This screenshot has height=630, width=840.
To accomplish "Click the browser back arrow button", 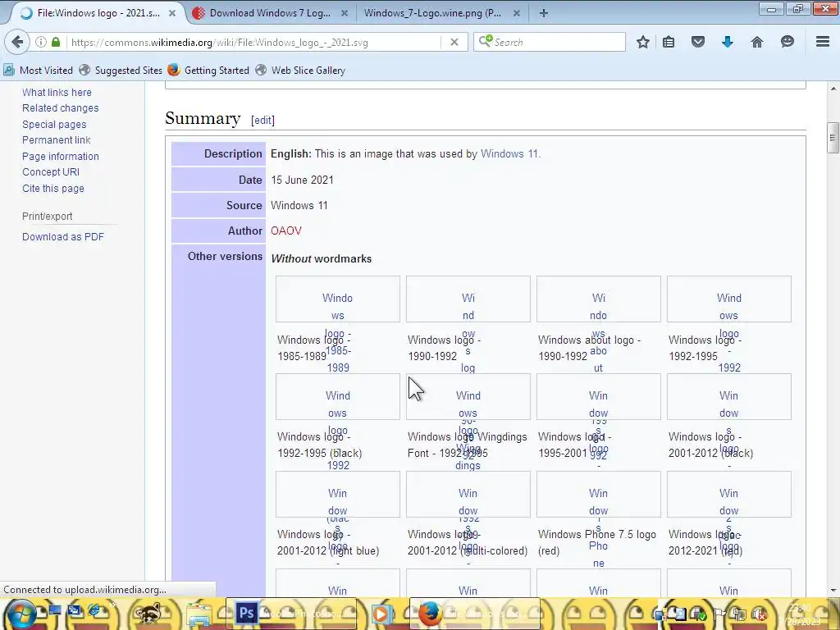I will click(17, 42).
